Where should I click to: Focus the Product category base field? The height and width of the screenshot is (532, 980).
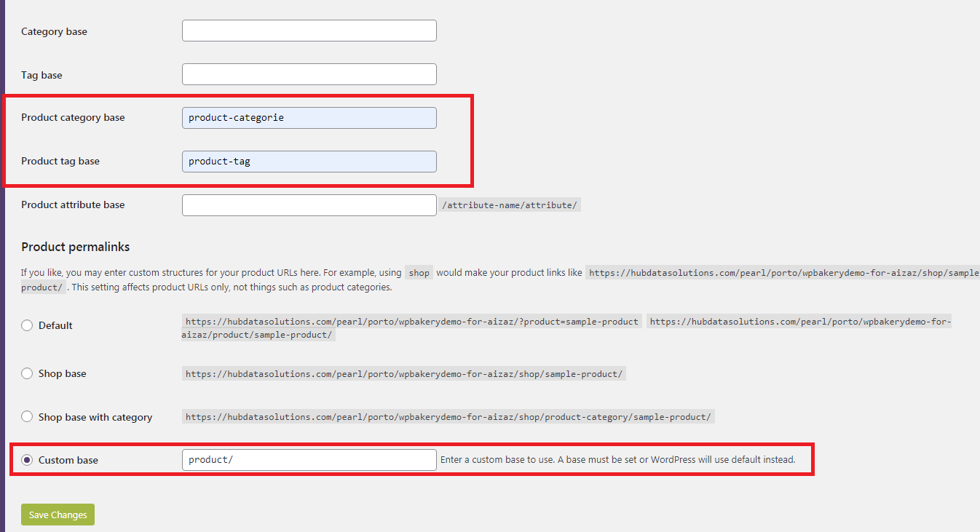point(309,118)
